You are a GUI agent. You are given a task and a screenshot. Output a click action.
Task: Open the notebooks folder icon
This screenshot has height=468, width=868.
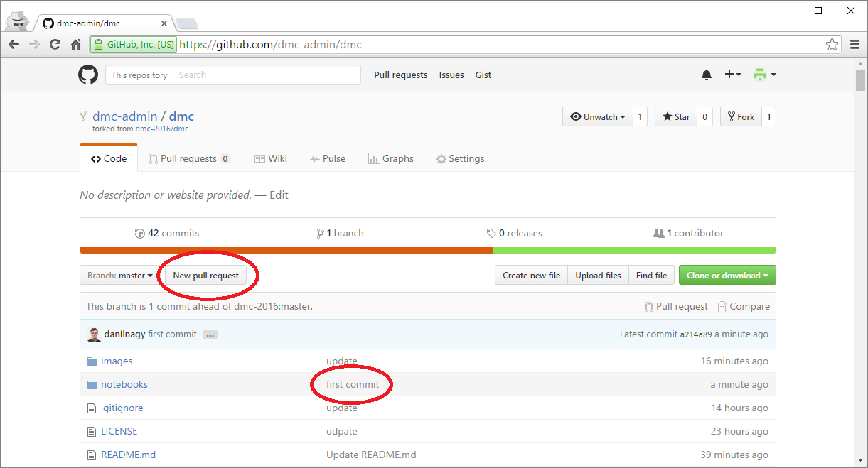pyautogui.click(x=92, y=384)
